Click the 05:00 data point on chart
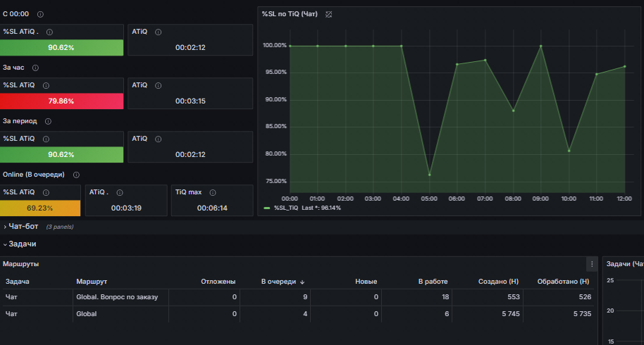Screen dimensions: 644x345 pyautogui.click(x=430, y=175)
